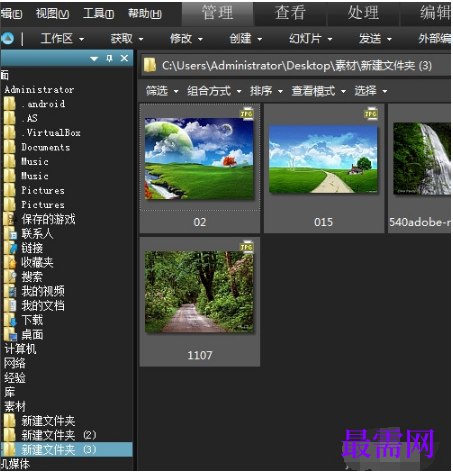Switch to the 处理 mode tab

point(363,13)
